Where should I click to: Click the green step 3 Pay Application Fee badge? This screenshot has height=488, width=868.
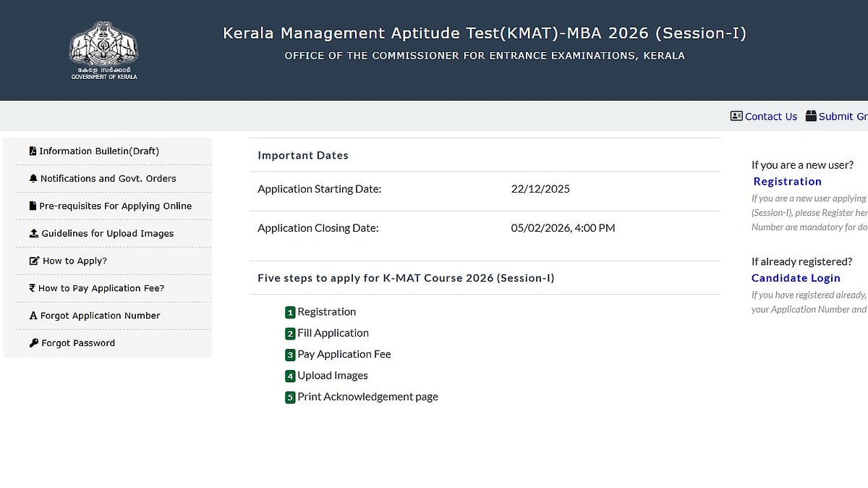click(289, 354)
